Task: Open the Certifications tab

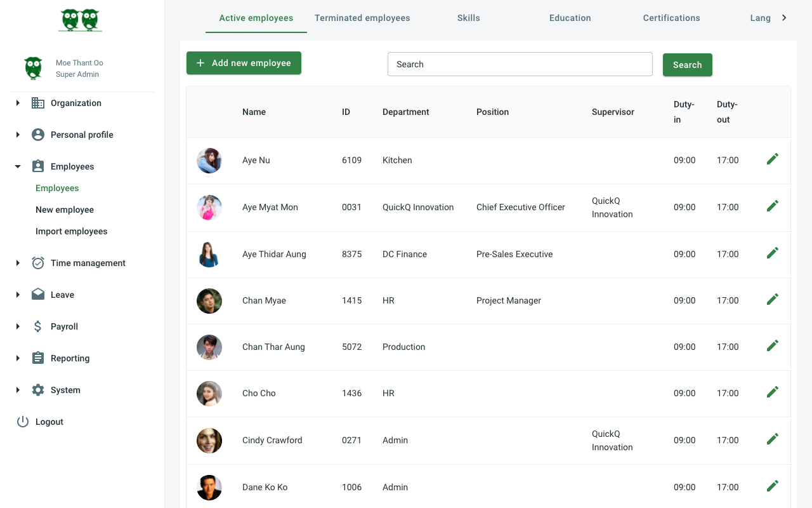Action: coord(671,18)
